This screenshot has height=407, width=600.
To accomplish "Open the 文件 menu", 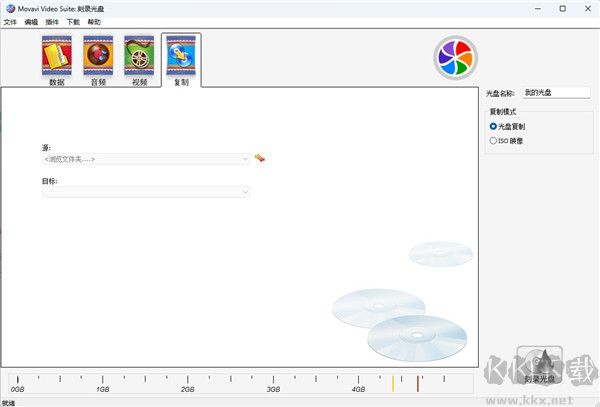I will pyautogui.click(x=10, y=22).
